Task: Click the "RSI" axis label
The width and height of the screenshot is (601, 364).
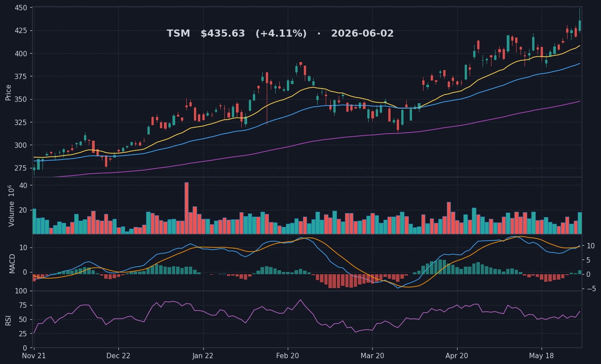Action: click(8, 320)
